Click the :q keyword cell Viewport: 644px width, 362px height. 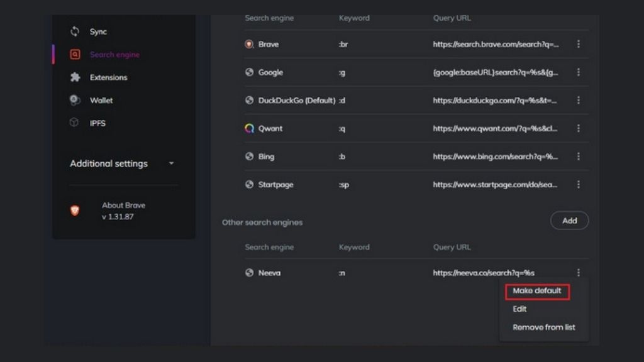click(342, 129)
